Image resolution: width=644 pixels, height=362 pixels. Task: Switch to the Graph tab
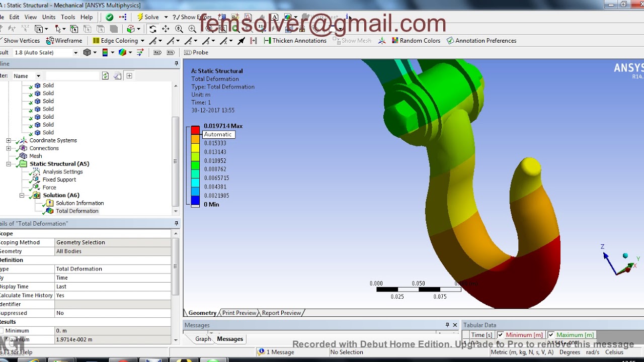(203, 339)
